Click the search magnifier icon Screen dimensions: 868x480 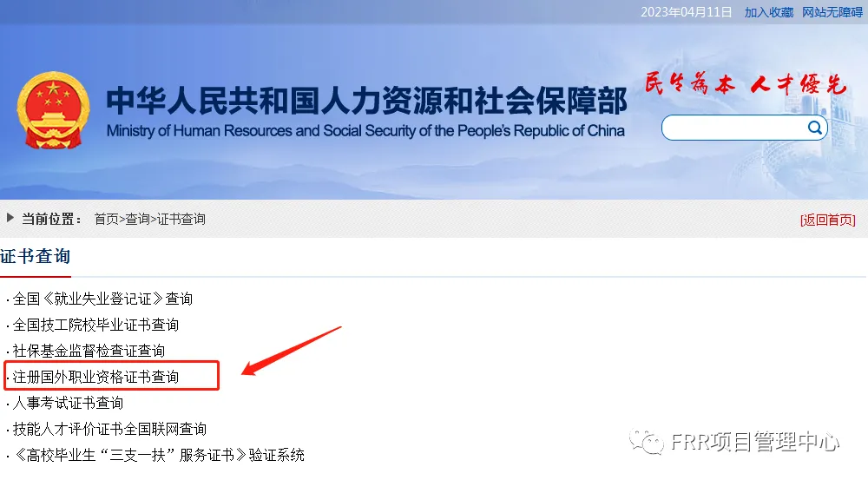pyautogui.click(x=814, y=128)
